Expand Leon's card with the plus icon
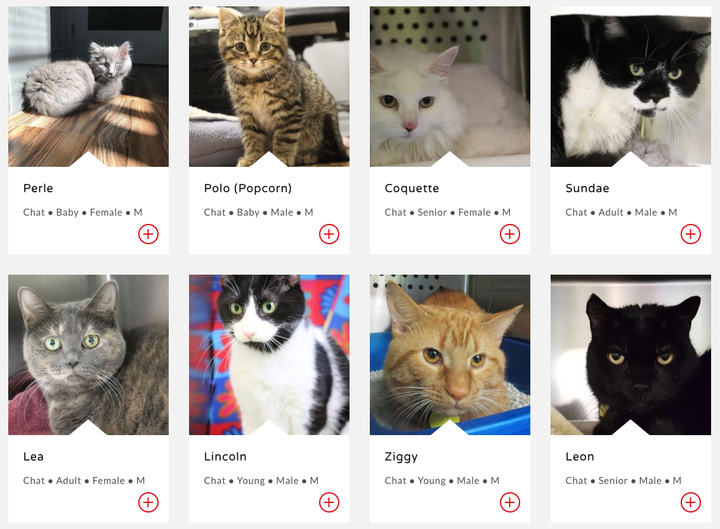 tap(691, 502)
